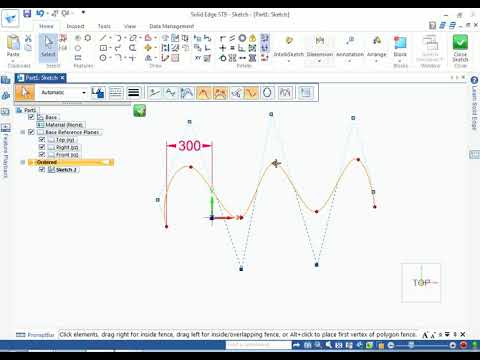
Task: Toggle Base checkbox in PathFinder
Action: pos(31,117)
